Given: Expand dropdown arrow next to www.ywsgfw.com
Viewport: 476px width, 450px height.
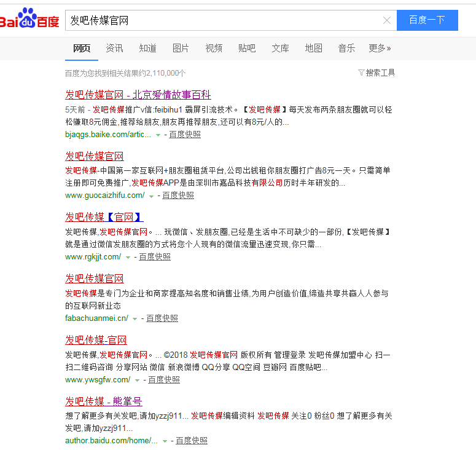Looking at the screenshot, I should click(x=137, y=381).
